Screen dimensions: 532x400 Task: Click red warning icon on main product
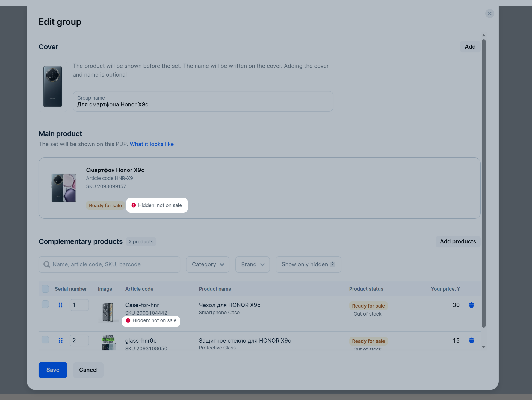pos(134,205)
